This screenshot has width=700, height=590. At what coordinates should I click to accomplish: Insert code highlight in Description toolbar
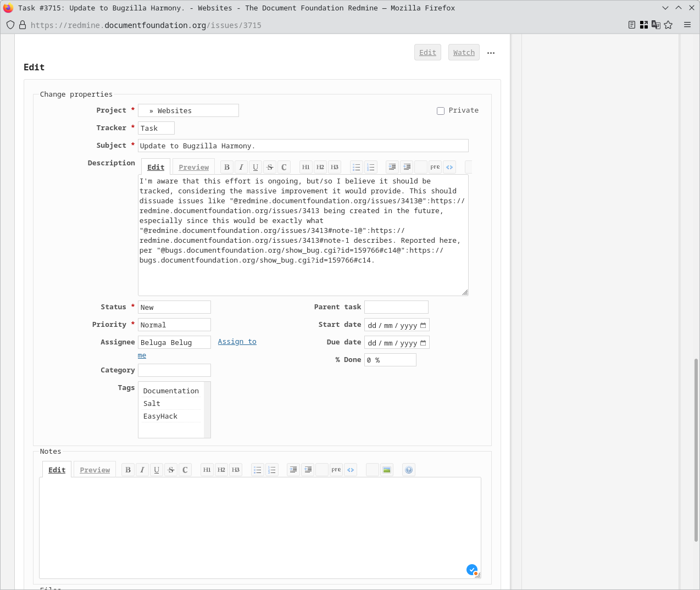[x=449, y=167]
